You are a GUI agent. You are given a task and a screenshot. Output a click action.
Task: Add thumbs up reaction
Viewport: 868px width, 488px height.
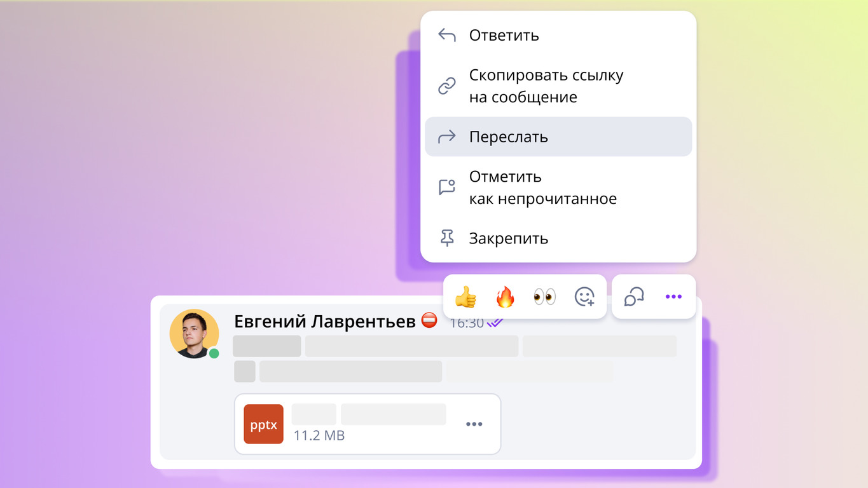(465, 297)
